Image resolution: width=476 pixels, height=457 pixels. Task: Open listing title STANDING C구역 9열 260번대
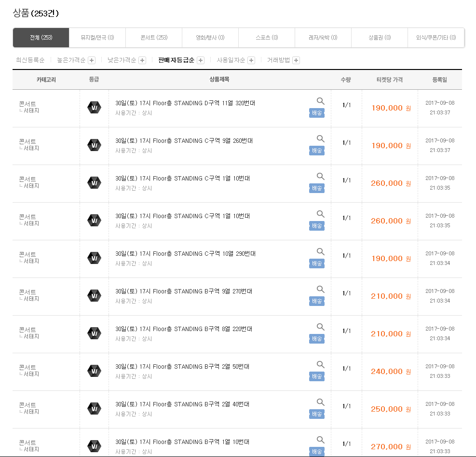184,141
